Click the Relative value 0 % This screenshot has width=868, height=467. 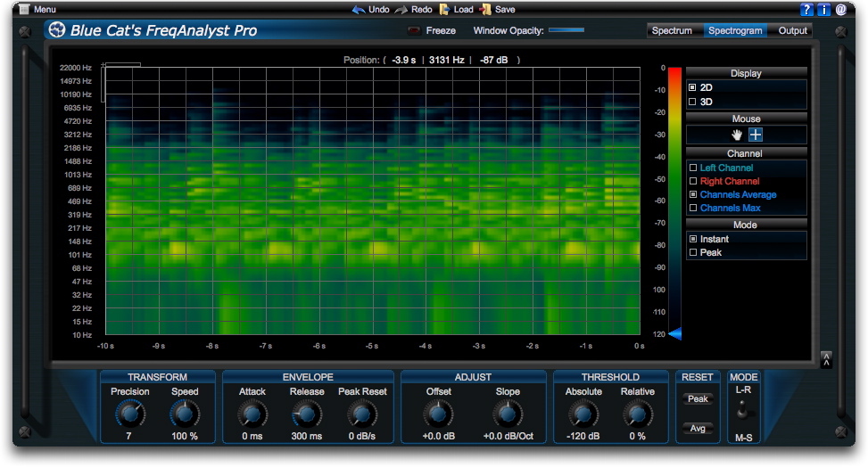[x=637, y=436]
